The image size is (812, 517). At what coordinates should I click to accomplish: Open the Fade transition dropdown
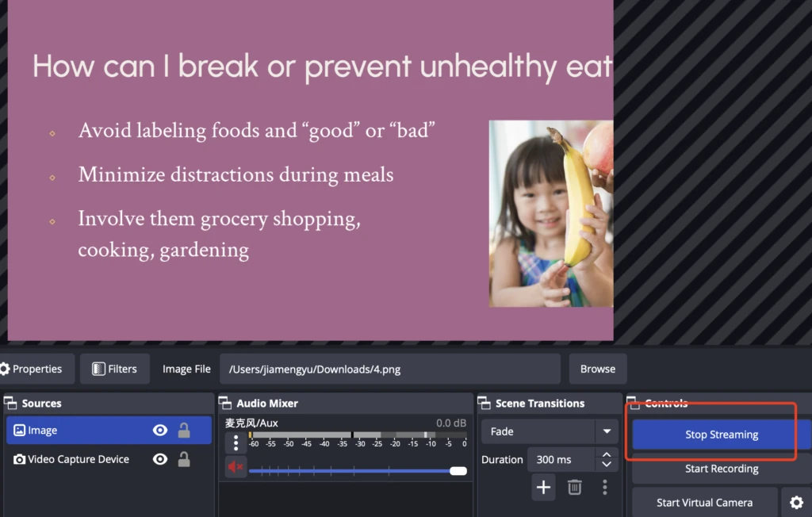pos(607,431)
